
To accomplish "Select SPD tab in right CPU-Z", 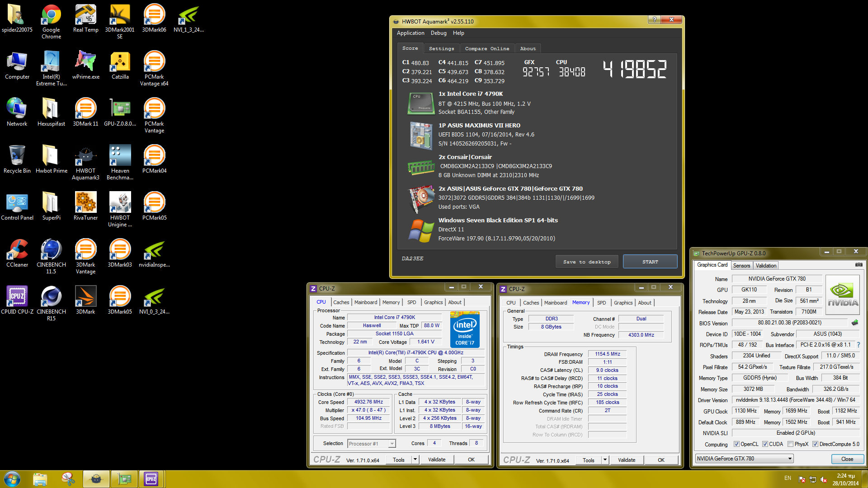I will 601,303.
